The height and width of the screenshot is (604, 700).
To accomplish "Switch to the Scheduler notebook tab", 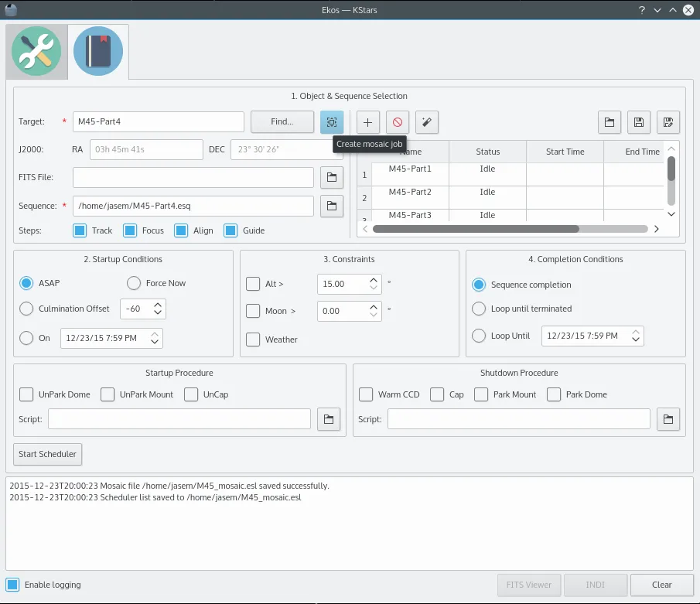I will tap(98, 51).
